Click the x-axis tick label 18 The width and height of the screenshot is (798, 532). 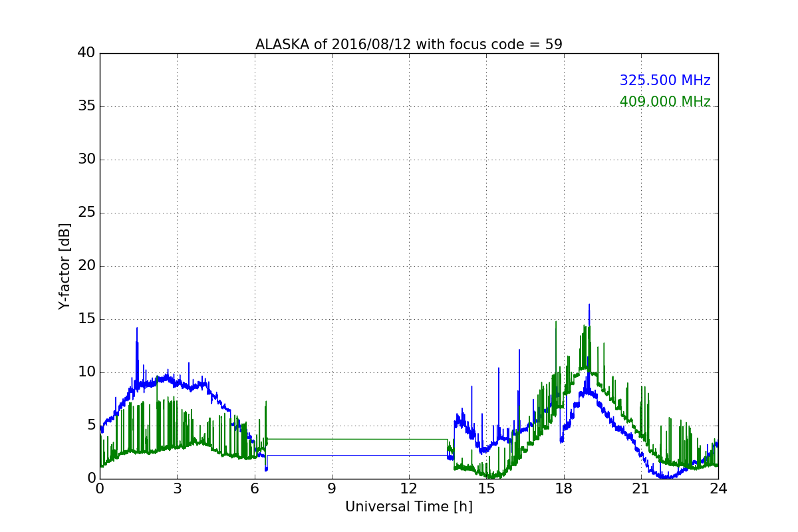coord(564,488)
